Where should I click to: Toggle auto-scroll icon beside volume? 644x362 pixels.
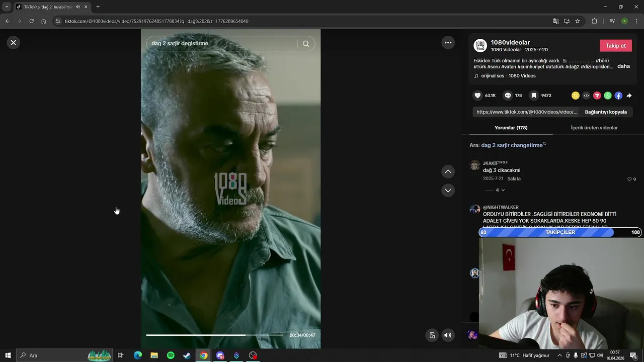[432, 335]
